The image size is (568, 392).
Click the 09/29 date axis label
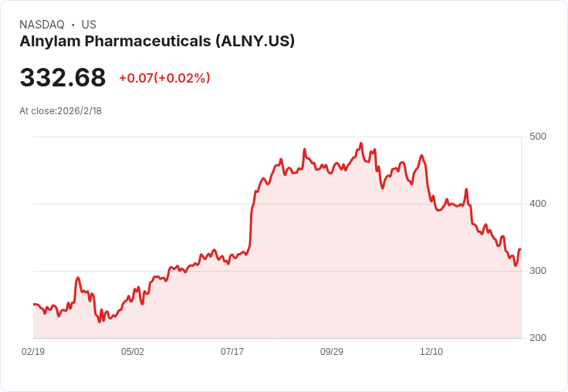[331, 351]
